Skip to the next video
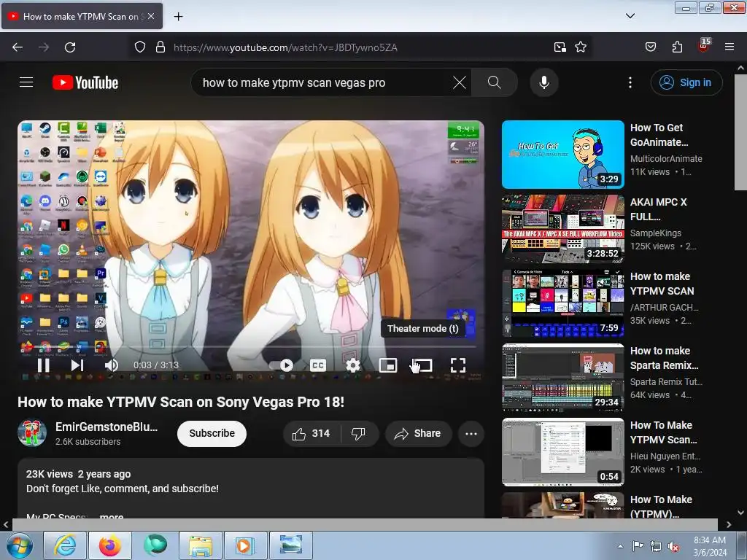This screenshot has height=560, width=747. (77, 365)
